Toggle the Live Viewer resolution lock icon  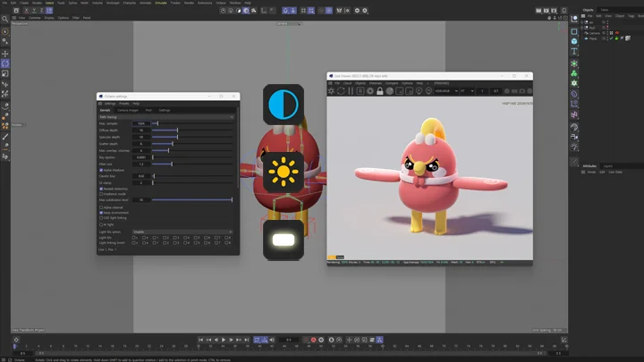click(x=380, y=91)
